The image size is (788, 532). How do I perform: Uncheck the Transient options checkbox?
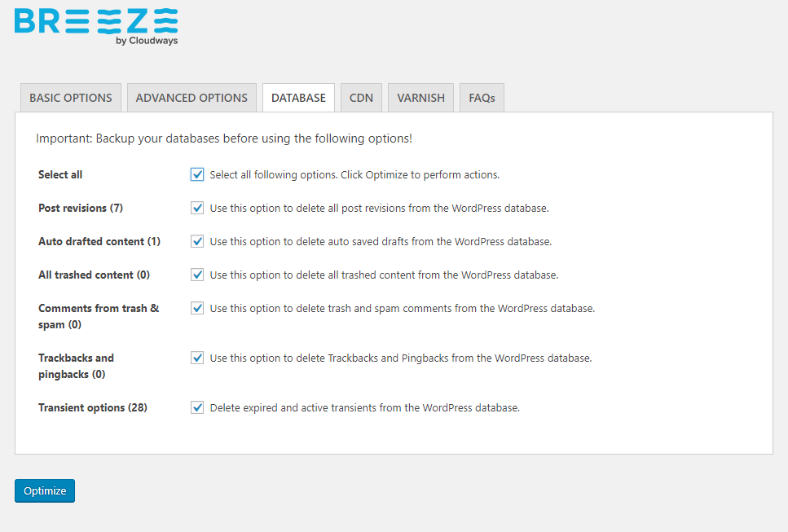click(x=197, y=407)
